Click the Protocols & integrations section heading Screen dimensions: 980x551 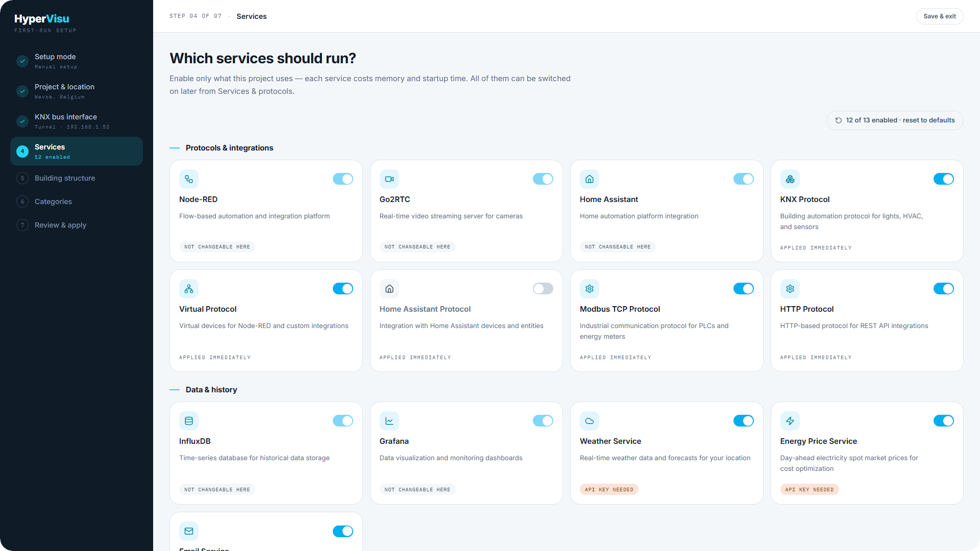point(230,148)
